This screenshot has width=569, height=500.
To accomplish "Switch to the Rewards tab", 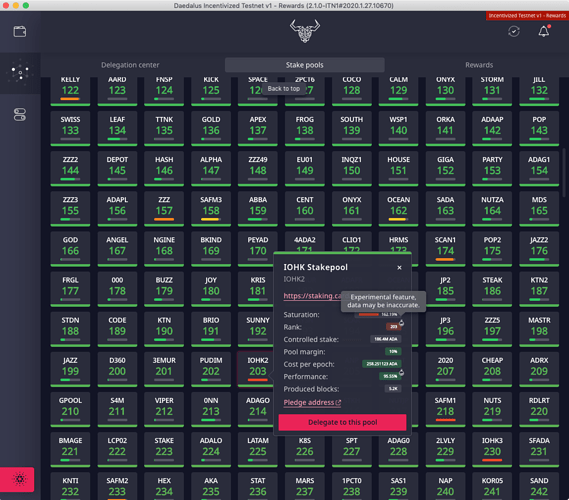I will click(479, 65).
